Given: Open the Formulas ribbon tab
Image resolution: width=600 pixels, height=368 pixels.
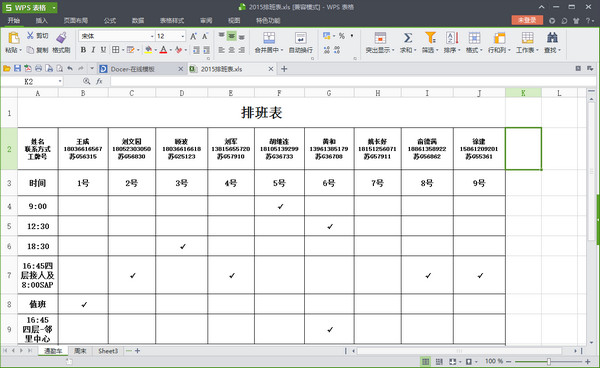Looking at the screenshot, I should point(110,21).
